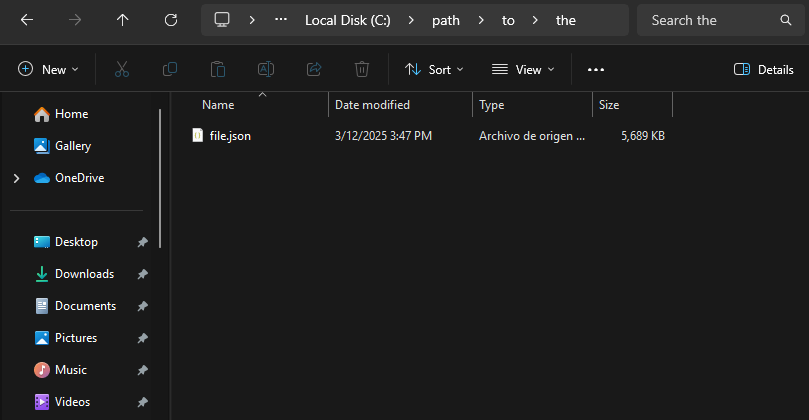809x420 pixels.
Task: Expand the OneDrive tree node
Action: click(16, 178)
